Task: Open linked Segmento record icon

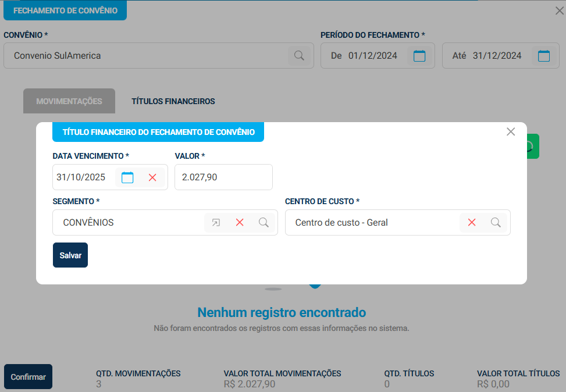Action: pos(216,222)
